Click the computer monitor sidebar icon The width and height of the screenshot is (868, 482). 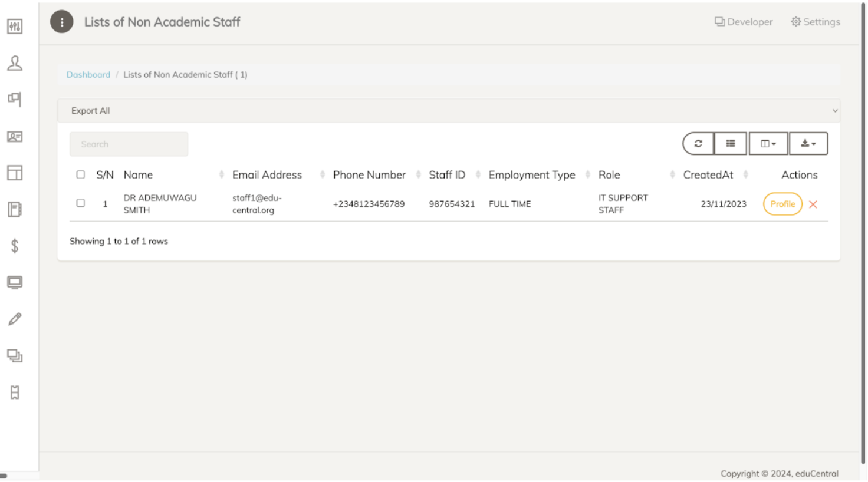pos(15,283)
